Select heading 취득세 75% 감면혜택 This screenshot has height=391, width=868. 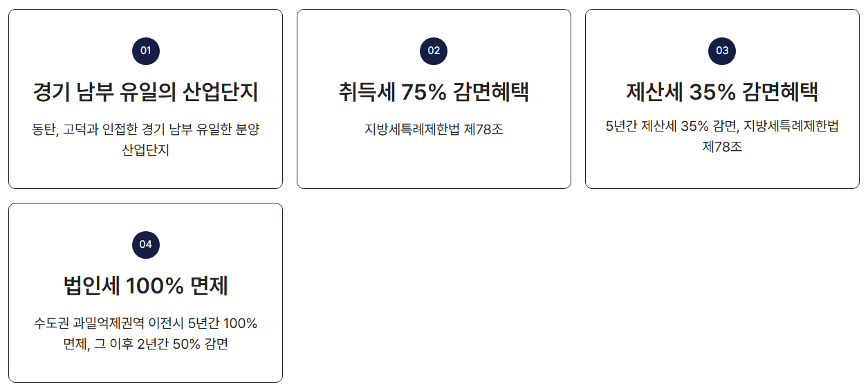(x=434, y=91)
